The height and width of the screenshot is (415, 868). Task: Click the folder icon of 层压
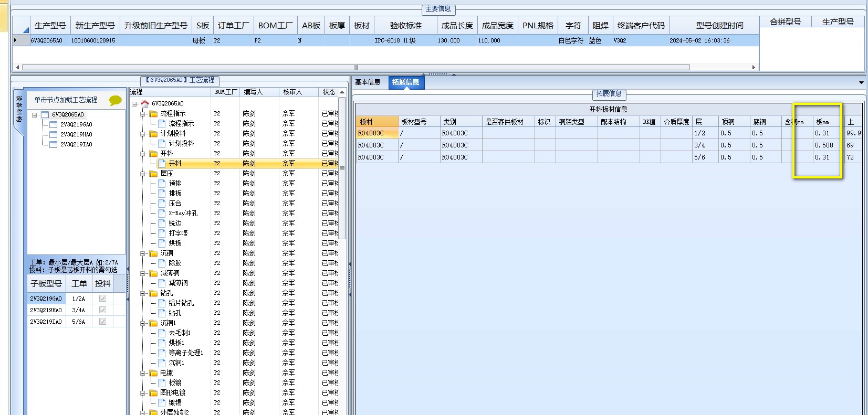[153, 173]
